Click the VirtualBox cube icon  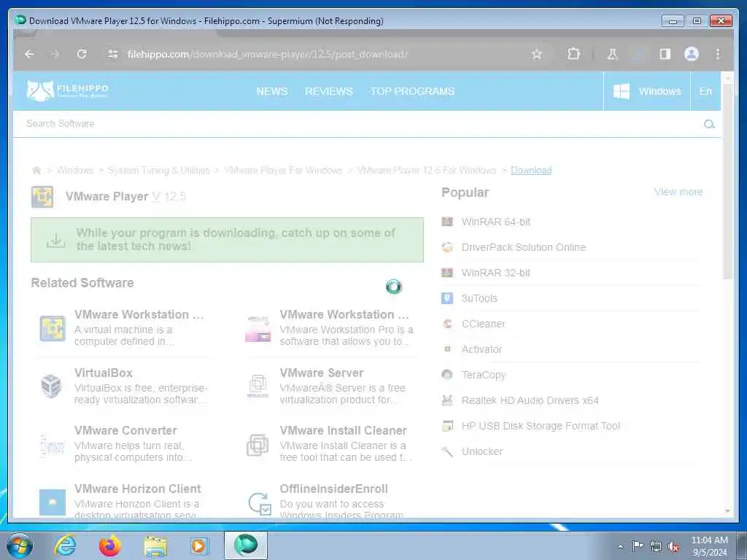[52, 385]
